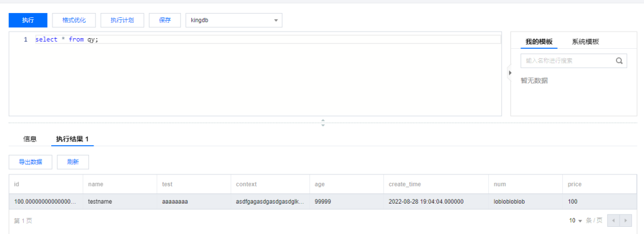Screen dimensions: 644x234
Task: Go to next results page arrow
Action: [626, 220]
